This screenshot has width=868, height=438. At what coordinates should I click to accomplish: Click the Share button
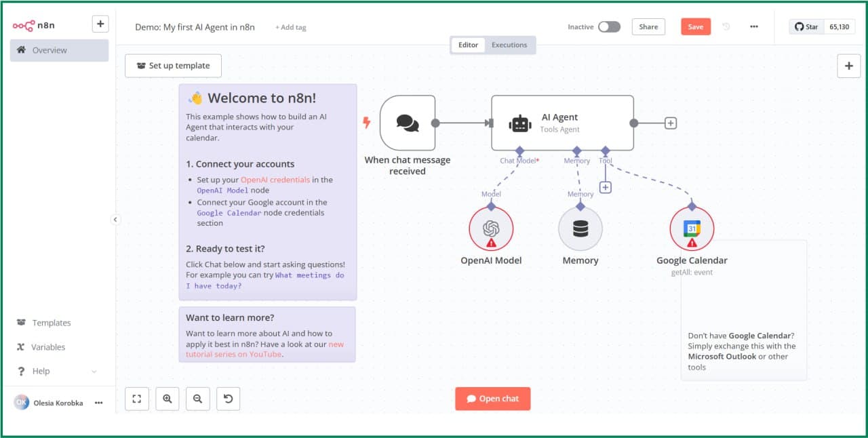tap(648, 26)
